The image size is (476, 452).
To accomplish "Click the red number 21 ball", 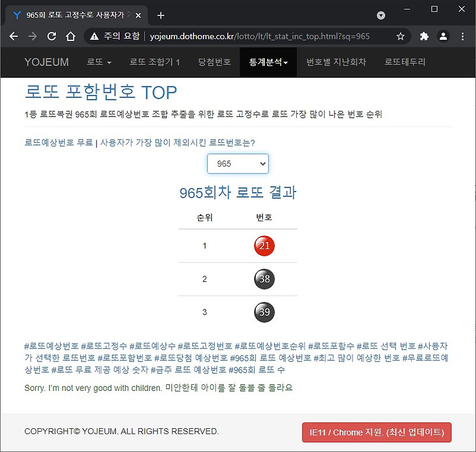I will (x=264, y=246).
